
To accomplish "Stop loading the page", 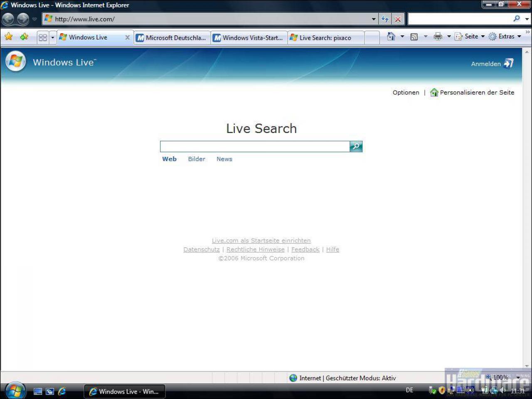I will point(398,19).
